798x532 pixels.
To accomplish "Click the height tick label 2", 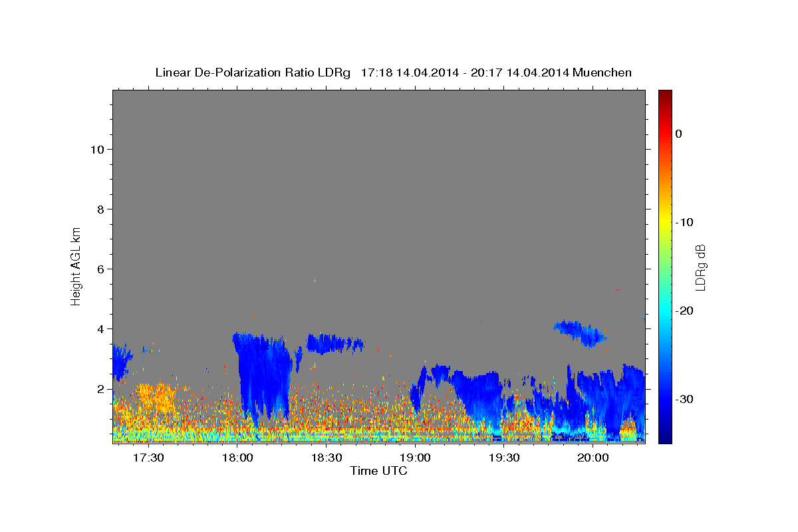I will tap(100, 388).
